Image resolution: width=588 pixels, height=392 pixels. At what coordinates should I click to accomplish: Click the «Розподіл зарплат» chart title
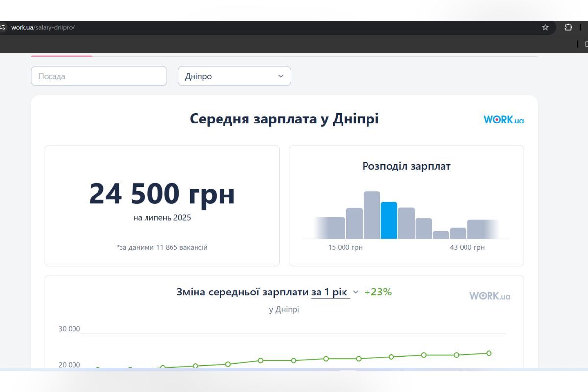click(406, 166)
